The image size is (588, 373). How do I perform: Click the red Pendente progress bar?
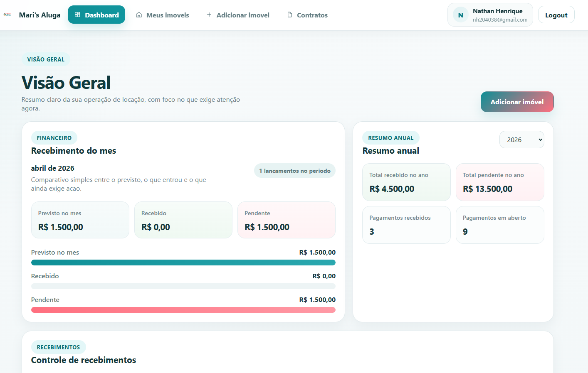tap(183, 310)
